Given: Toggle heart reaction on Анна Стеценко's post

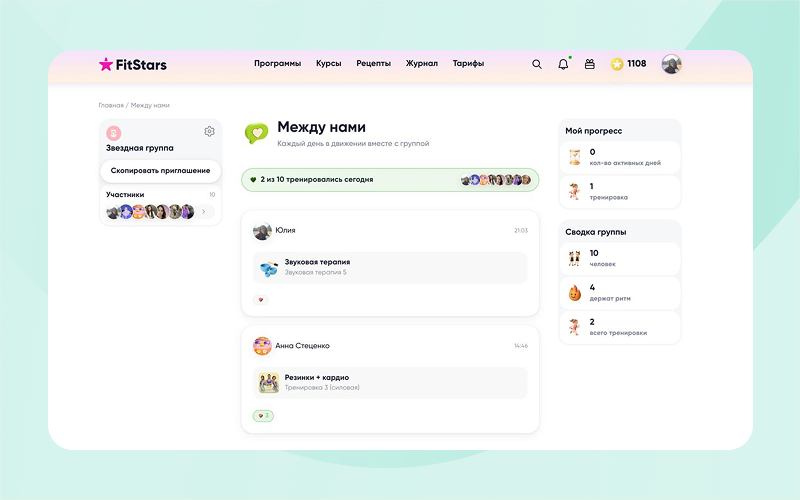Looking at the screenshot, I should [x=263, y=416].
